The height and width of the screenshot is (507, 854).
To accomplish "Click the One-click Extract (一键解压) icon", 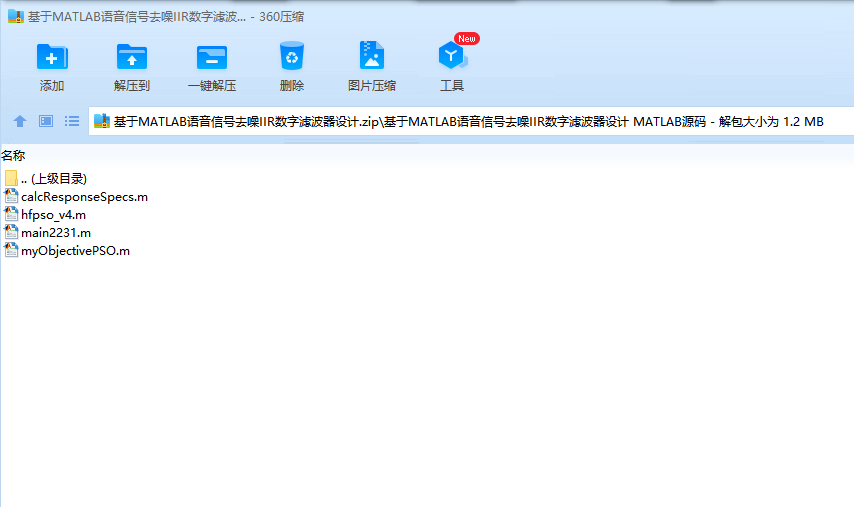I will tap(212, 57).
